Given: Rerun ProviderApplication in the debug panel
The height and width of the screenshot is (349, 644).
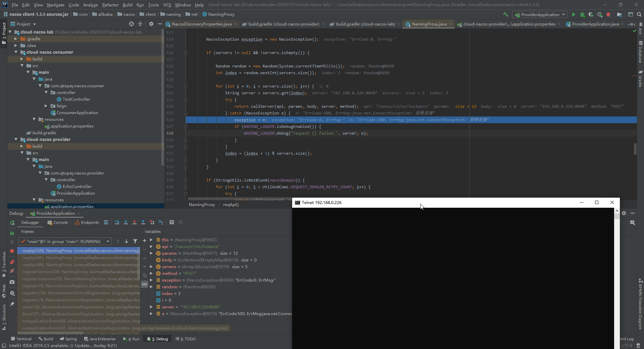Looking at the screenshot, I should [12, 222].
